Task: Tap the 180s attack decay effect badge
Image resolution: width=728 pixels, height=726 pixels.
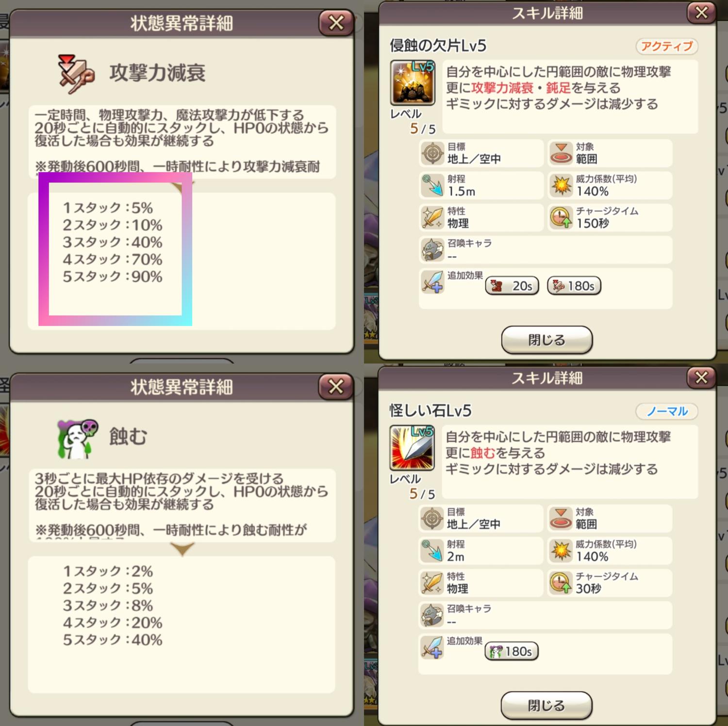Action: [x=574, y=286]
